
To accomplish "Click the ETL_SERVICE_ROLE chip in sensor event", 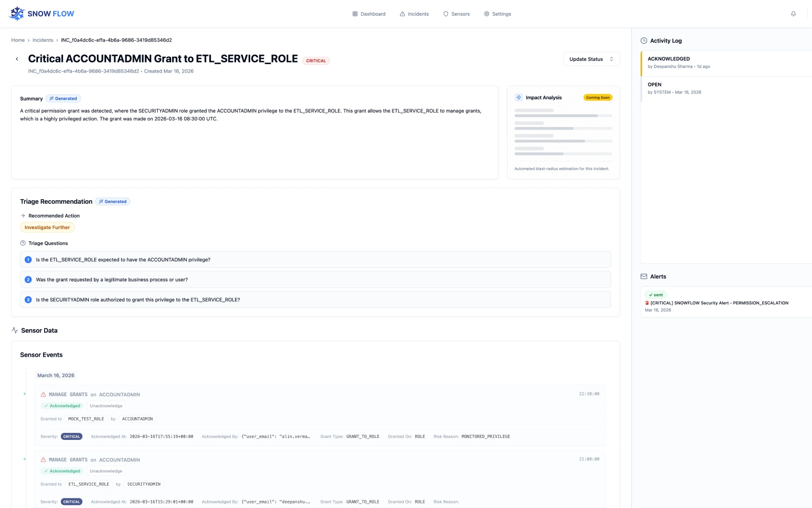I will tap(89, 484).
